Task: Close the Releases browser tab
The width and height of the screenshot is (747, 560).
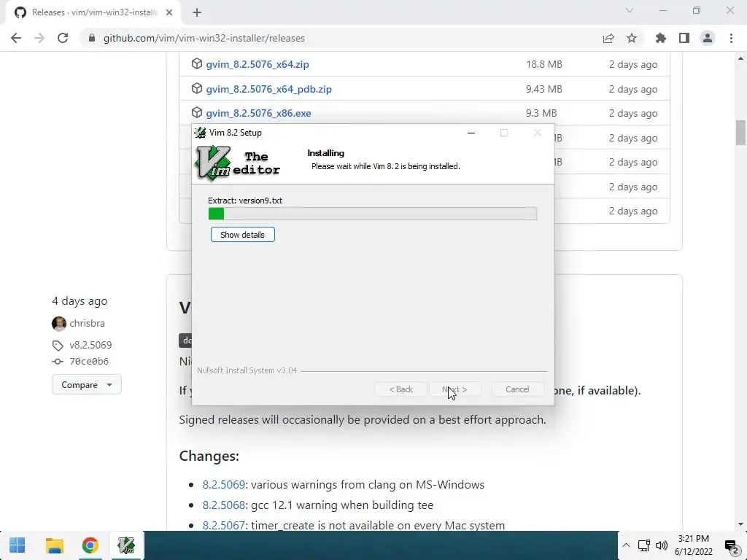Action: pyautogui.click(x=169, y=12)
